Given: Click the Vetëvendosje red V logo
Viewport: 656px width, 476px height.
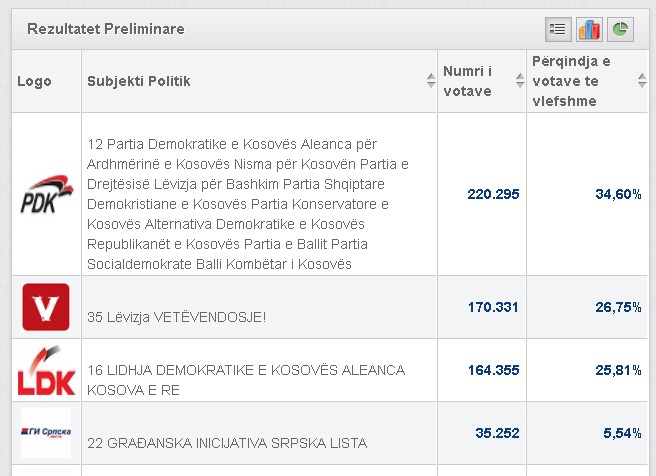Looking at the screenshot, I should point(46,306).
